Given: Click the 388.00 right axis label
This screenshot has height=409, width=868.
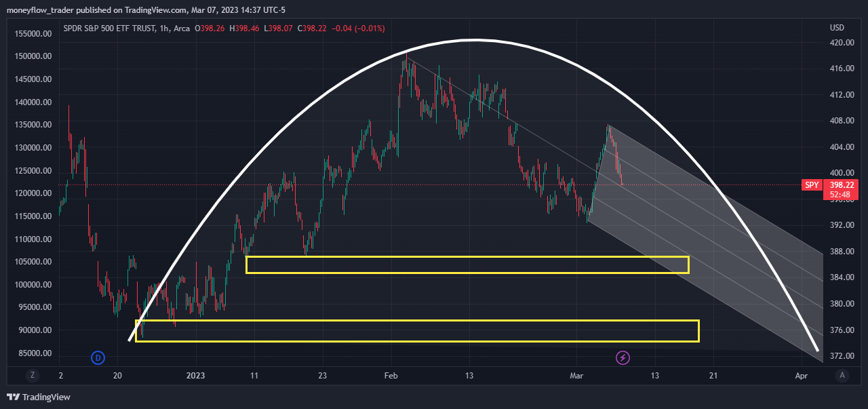Looking at the screenshot, I should (841, 252).
